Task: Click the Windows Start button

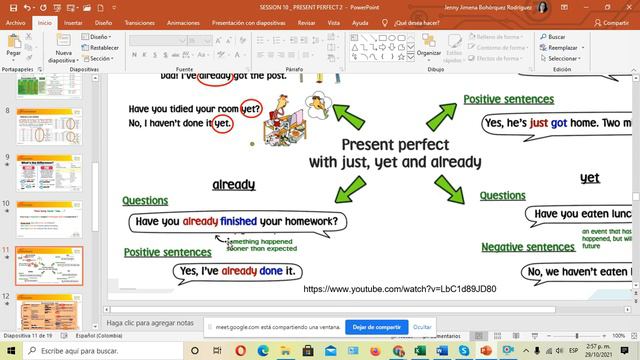Action: pos(11,351)
